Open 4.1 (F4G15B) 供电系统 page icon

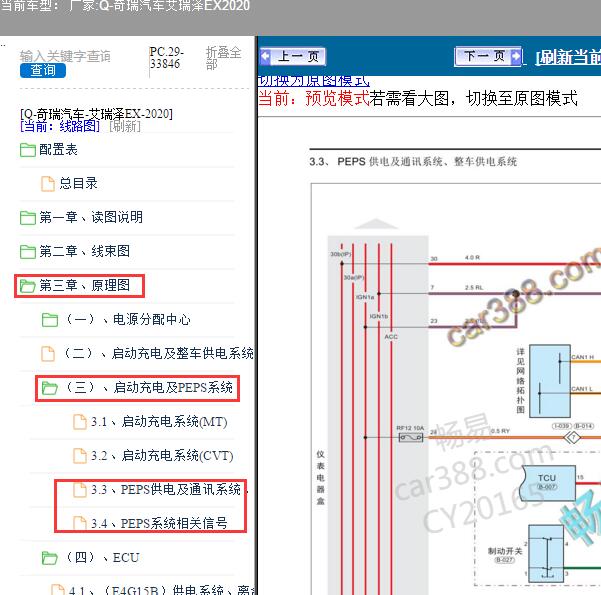(57, 590)
